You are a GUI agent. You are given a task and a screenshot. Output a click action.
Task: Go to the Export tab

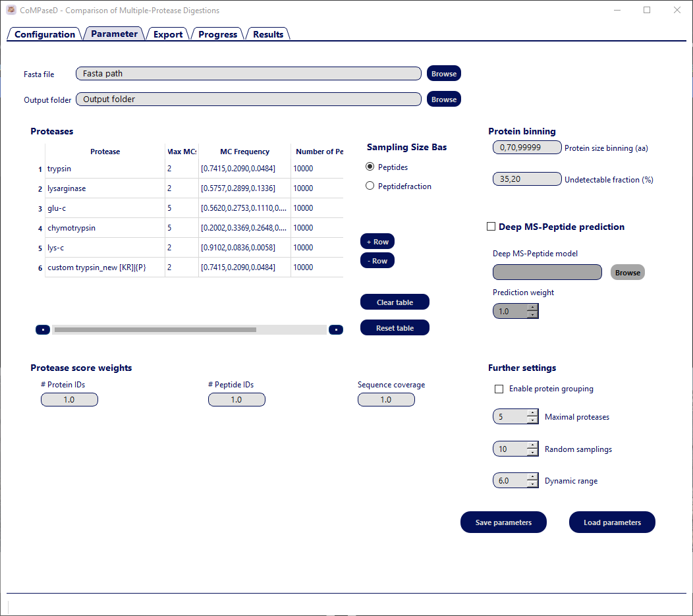coord(168,34)
